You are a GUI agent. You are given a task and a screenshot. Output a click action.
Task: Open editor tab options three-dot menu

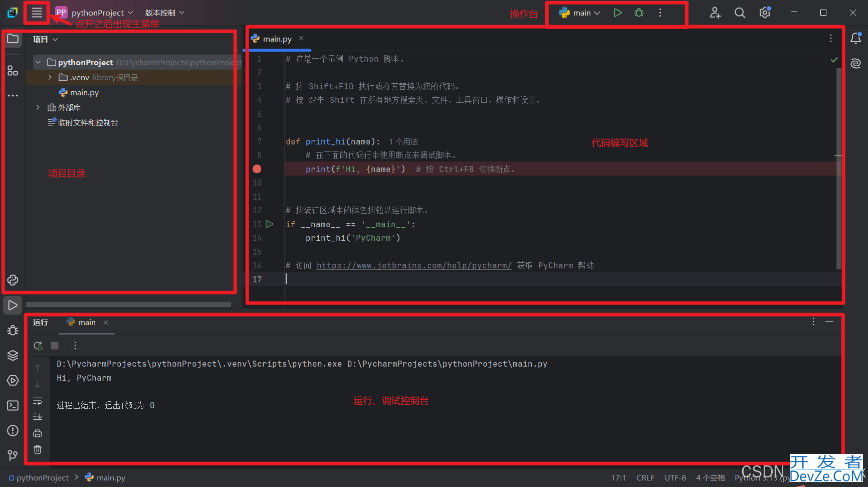pos(831,39)
